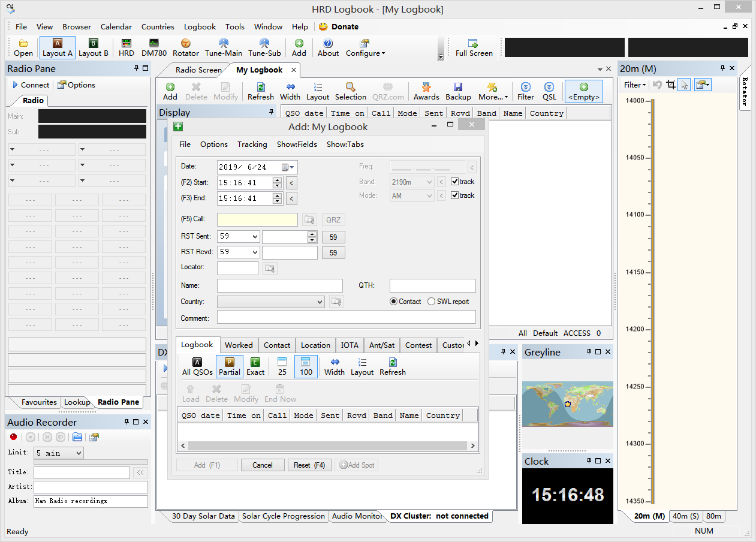Click the QRZ button next to Call
The height and width of the screenshot is (542, 756).
pos(333,220)
